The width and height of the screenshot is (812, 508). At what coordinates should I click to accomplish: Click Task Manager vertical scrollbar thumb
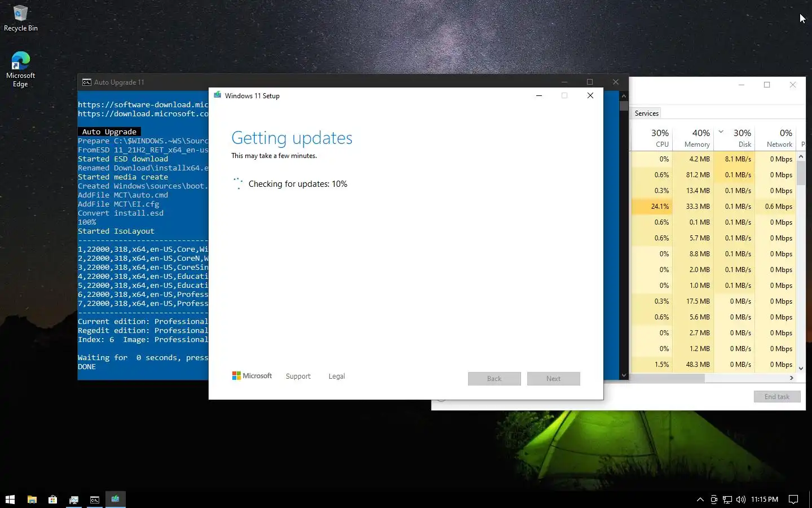pos(801,173)
